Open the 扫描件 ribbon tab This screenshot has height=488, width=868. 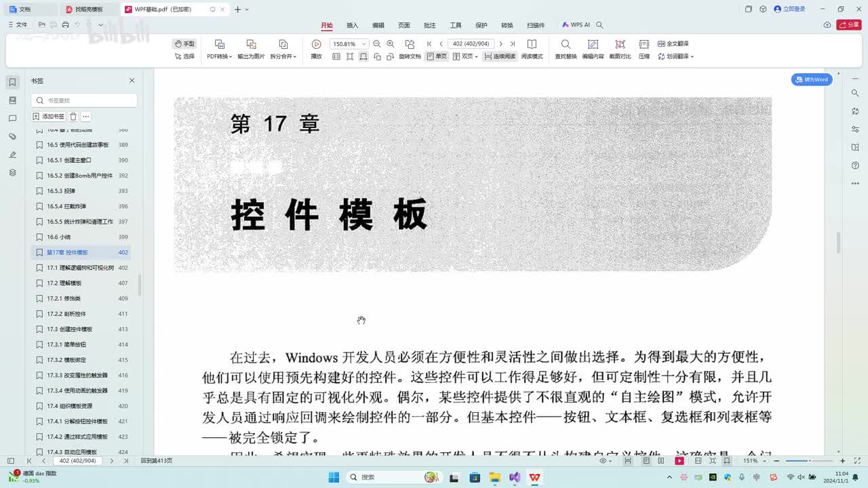pyautogui.click(x=536, y=25)
